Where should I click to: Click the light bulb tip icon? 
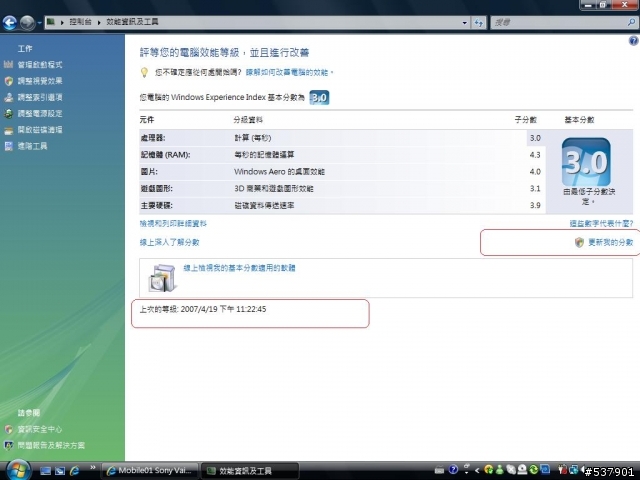(x=144, y=72)
